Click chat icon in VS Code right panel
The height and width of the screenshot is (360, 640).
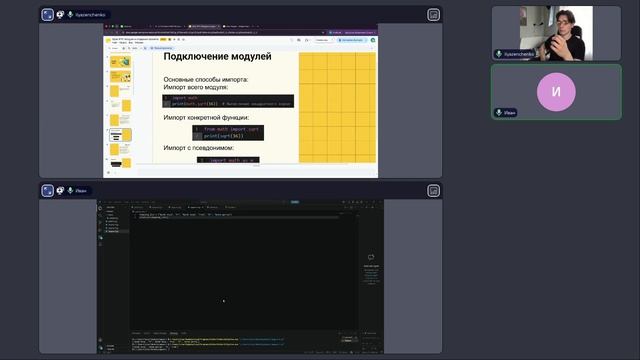click(x=371, y=257)
